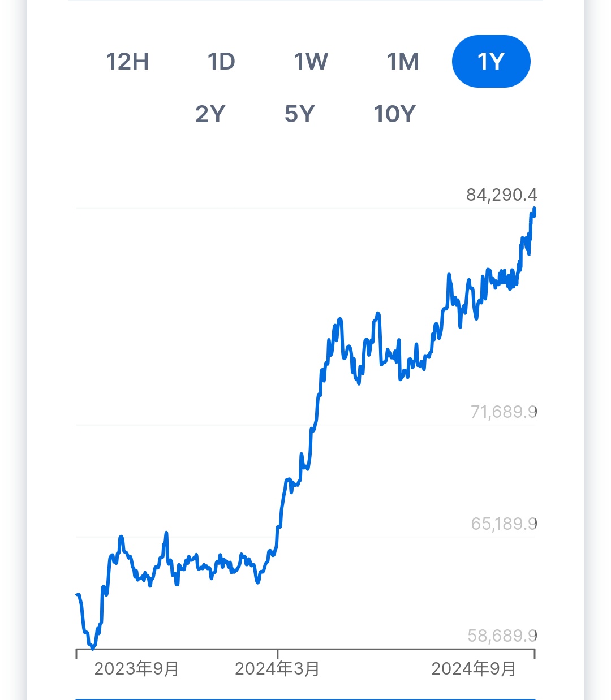This screenshot has height=700, width=611.
Task: Tap the 58,689.9 axis value
Action: tap(502, 636)
